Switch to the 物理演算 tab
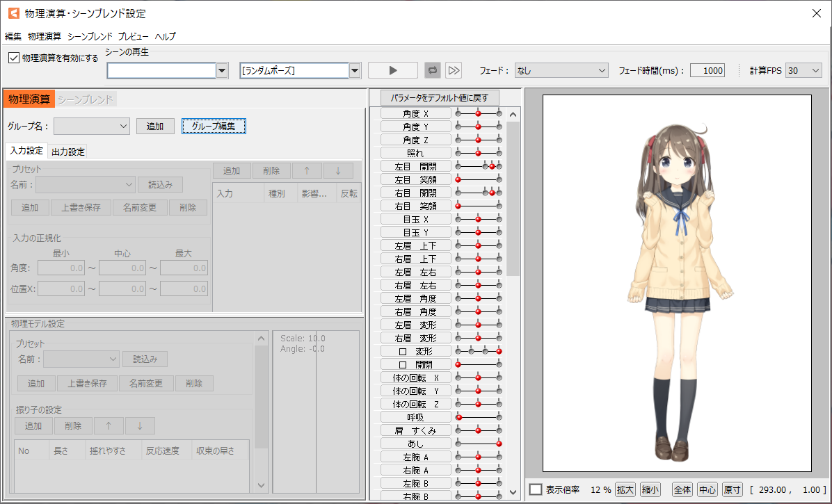Image resolution: width=832 pixels, height=504 pixels. 29,99
